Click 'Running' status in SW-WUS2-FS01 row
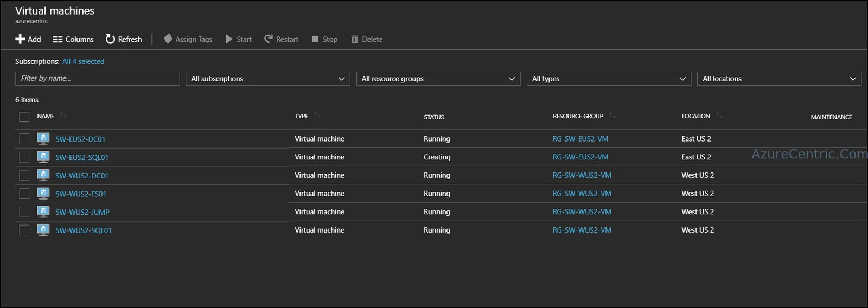 437,194
